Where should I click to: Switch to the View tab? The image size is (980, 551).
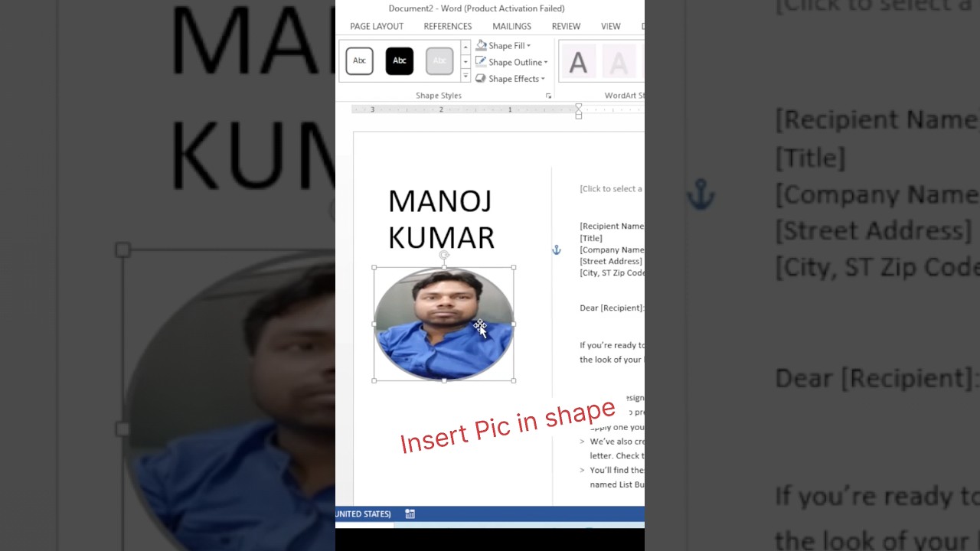point(610,26)
